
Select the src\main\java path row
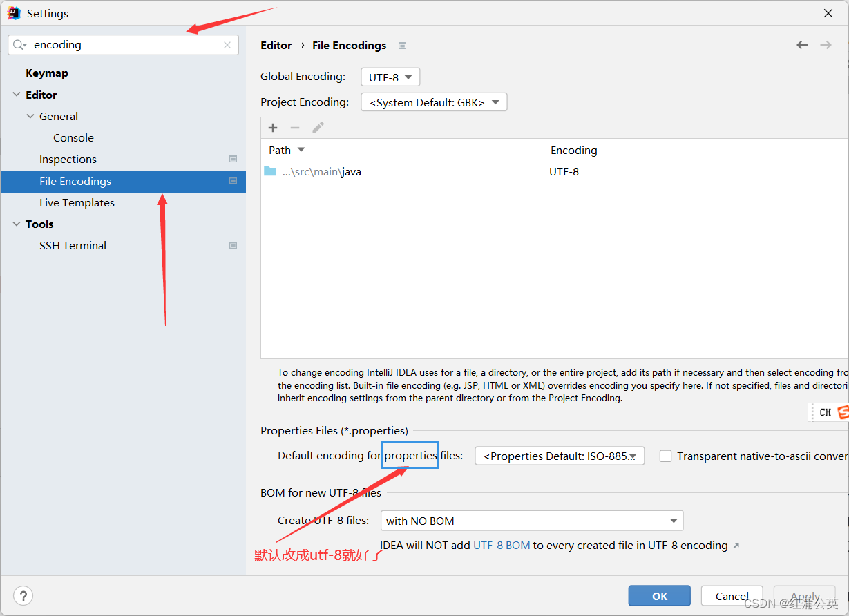[x=555, y=171]
